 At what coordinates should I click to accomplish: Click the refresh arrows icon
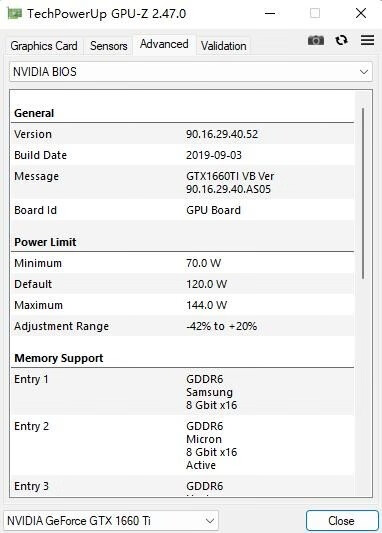(342, 40)
